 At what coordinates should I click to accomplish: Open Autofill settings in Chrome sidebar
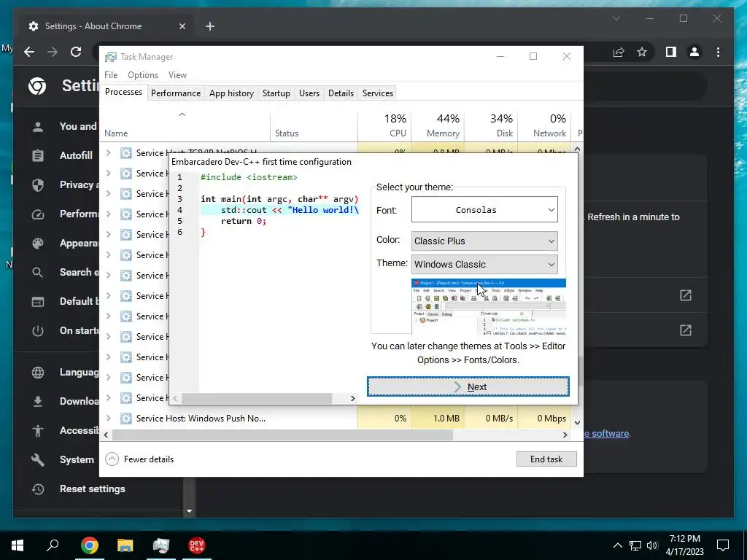click(x=76, y=156)
